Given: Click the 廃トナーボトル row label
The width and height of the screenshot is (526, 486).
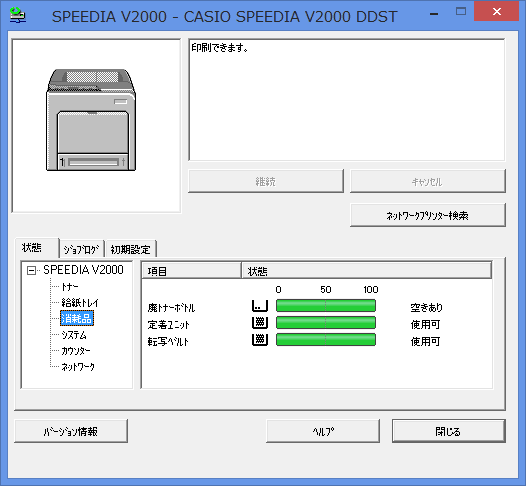Looking at the screenshot, I should pyautogui.click(x=171, y=308).
